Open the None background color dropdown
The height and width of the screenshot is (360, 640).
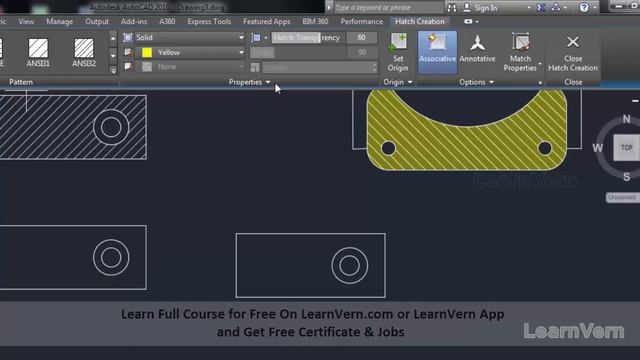coord(241,67)
